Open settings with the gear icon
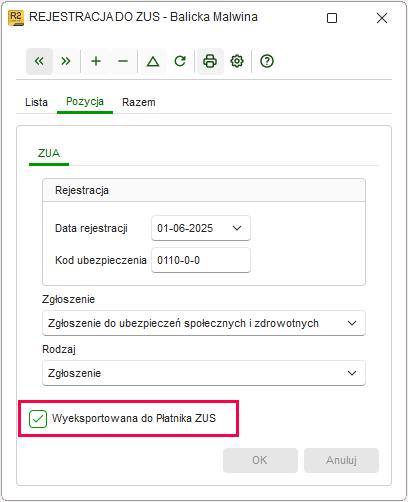The width and height of the screenshot is (408, 502). pos(237,61)
